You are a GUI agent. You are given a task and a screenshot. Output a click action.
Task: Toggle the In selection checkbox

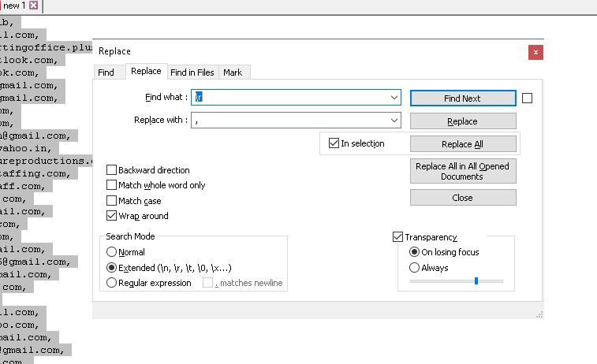point(334,143)
